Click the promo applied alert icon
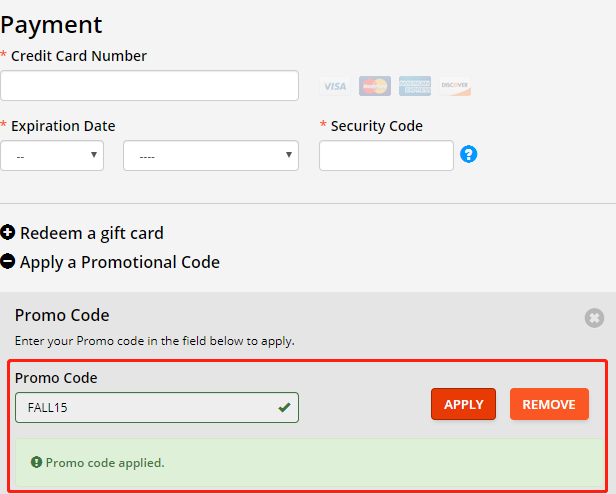 coord(37,462)
